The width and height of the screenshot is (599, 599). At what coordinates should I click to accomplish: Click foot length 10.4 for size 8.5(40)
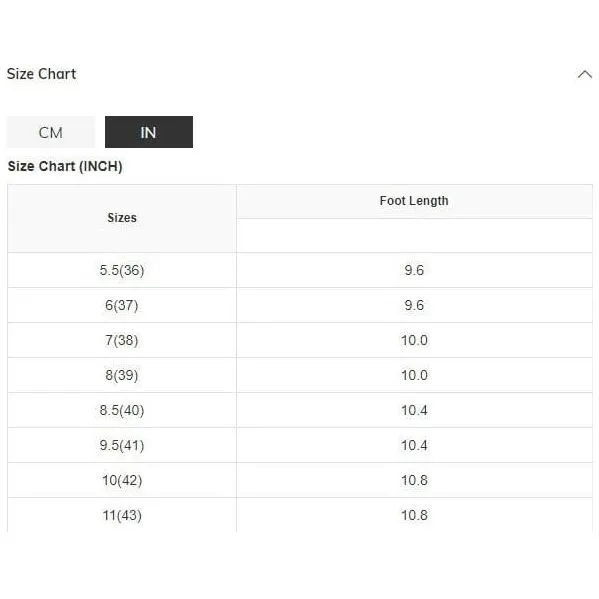coord(414,410)
